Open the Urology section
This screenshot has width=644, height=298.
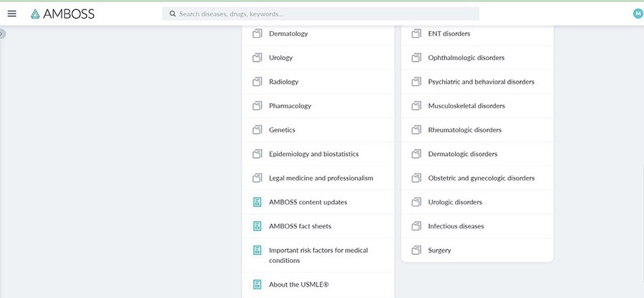280,58
